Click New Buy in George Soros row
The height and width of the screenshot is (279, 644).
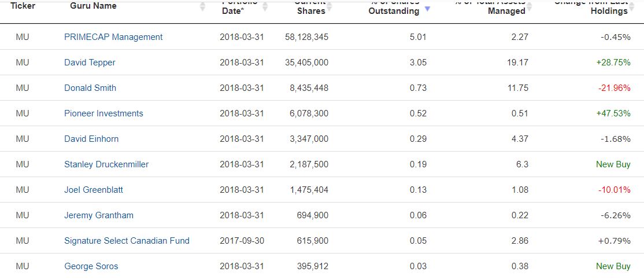613,266
